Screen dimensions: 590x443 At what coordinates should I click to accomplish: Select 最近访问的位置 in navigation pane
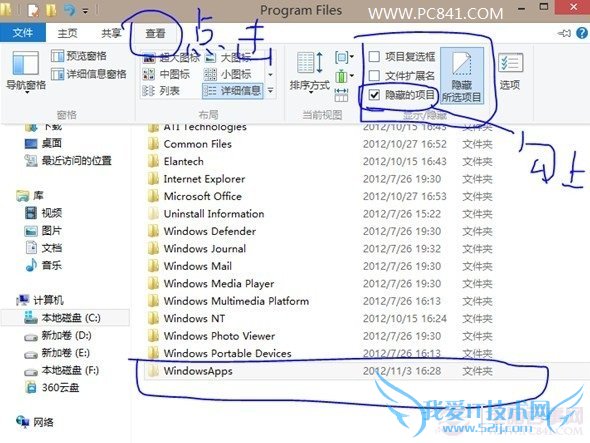click(x=68, y=161)
